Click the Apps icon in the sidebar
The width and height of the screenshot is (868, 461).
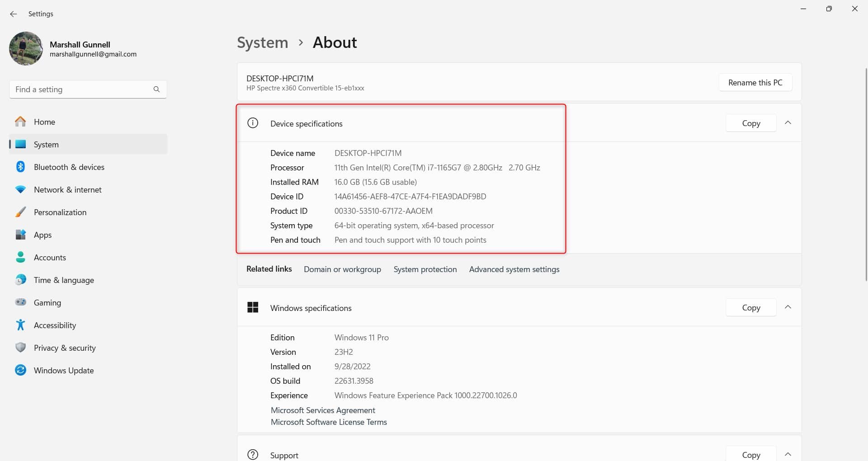20,235
